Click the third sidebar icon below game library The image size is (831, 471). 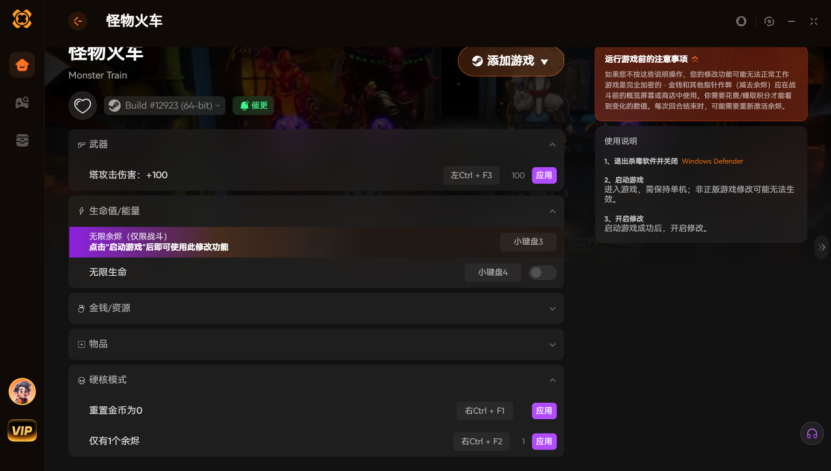pos(22,140)
